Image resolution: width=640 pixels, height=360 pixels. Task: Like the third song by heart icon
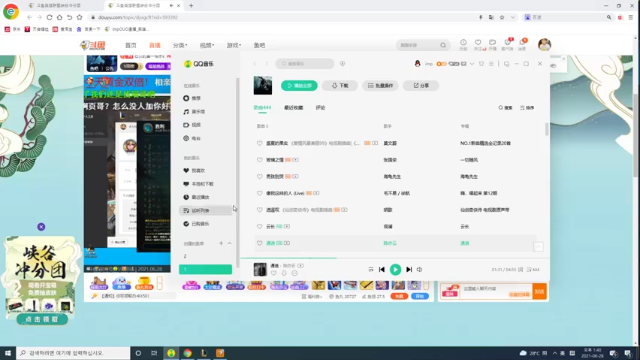pyautogui.click(x=259, y=177)
